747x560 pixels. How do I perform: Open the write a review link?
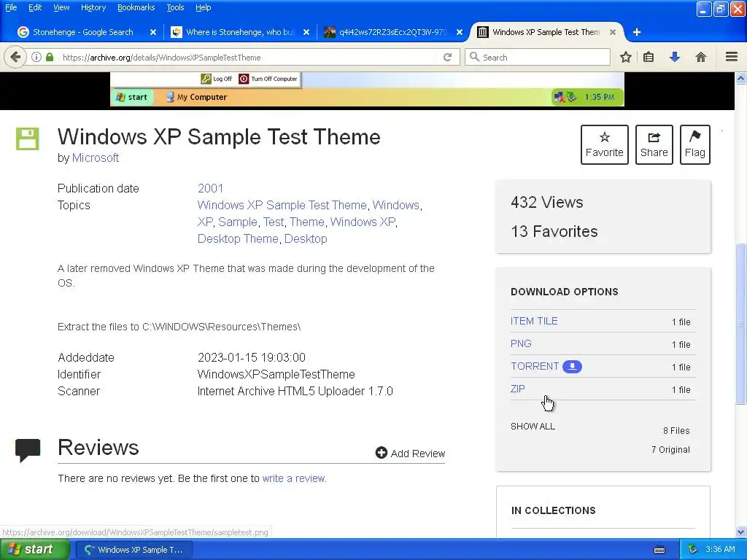293,478
